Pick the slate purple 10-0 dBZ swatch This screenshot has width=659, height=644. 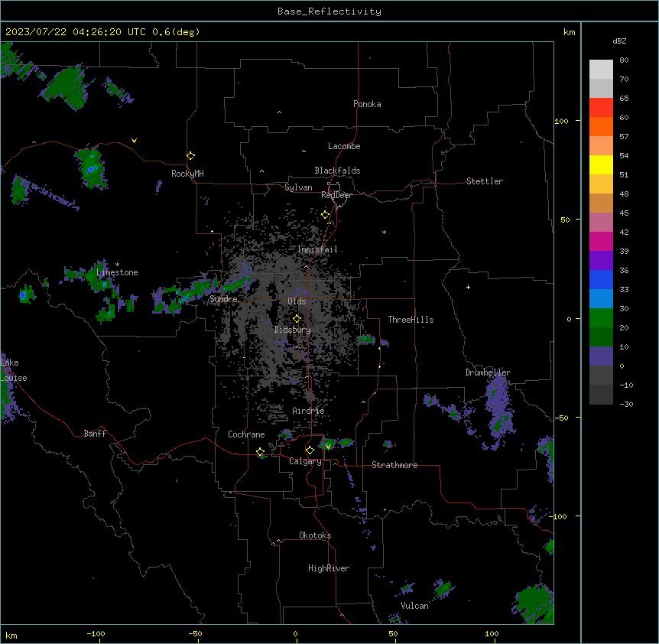pyautogui.click(x=601, y=356)
